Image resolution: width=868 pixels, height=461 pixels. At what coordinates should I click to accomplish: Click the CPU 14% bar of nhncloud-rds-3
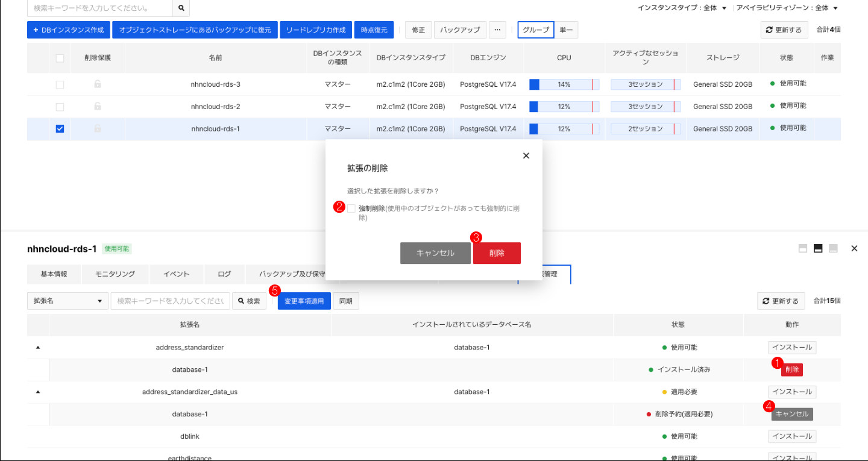(x=564, y=84)
